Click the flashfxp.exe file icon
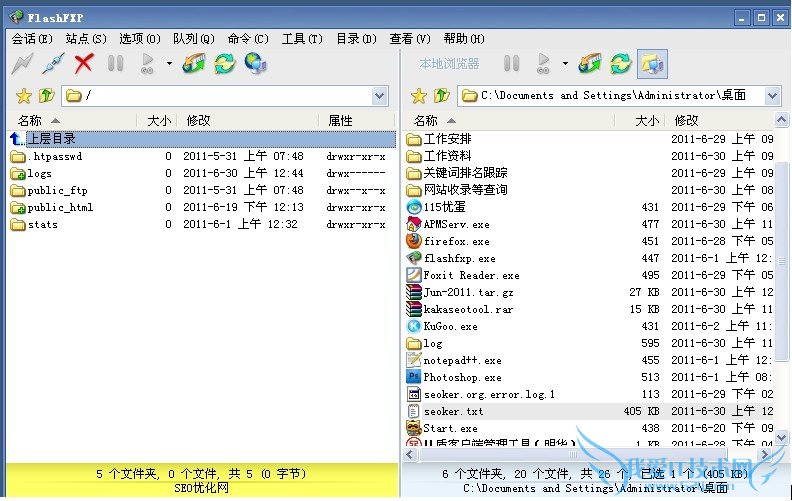Screen dimensions: 792x501 [414, 258]
